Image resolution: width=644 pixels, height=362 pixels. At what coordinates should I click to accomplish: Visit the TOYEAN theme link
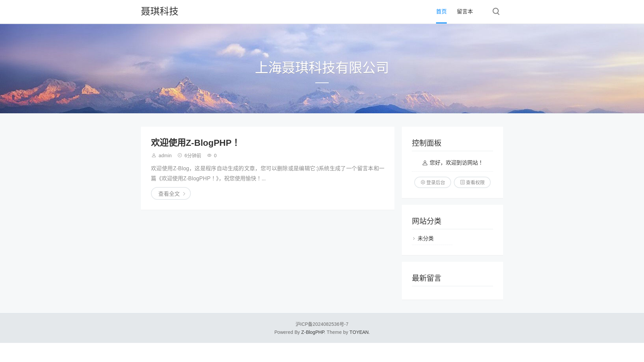tap(359, 332)
